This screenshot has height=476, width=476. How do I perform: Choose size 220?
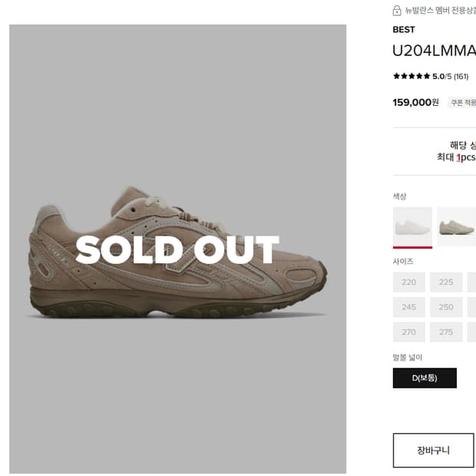(408, 283)
